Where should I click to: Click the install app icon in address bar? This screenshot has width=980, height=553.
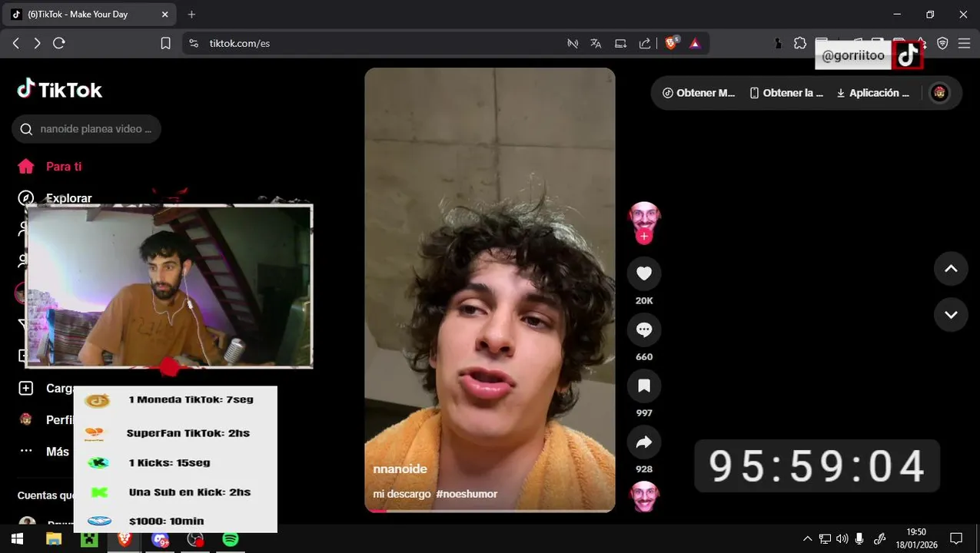tap(620, 44)
